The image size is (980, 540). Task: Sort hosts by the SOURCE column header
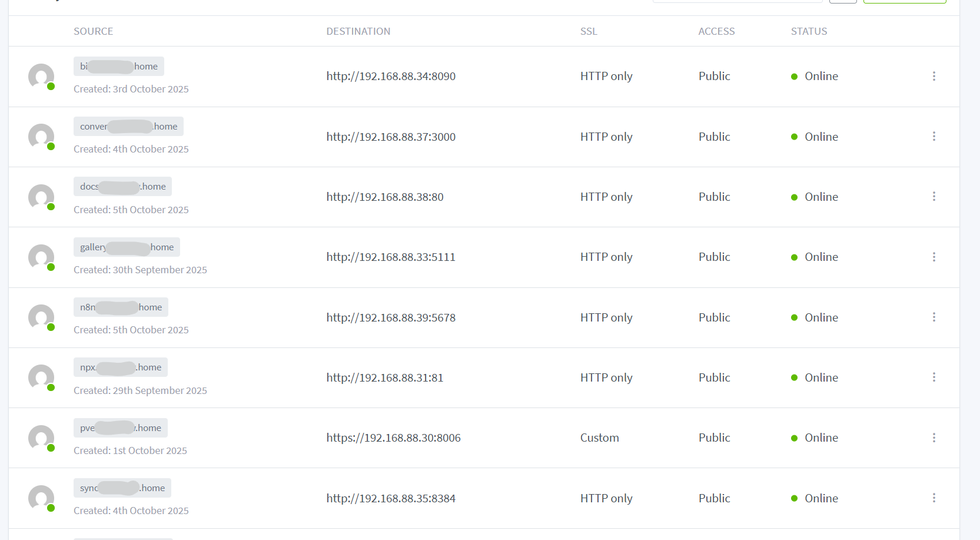coord(93,31)
